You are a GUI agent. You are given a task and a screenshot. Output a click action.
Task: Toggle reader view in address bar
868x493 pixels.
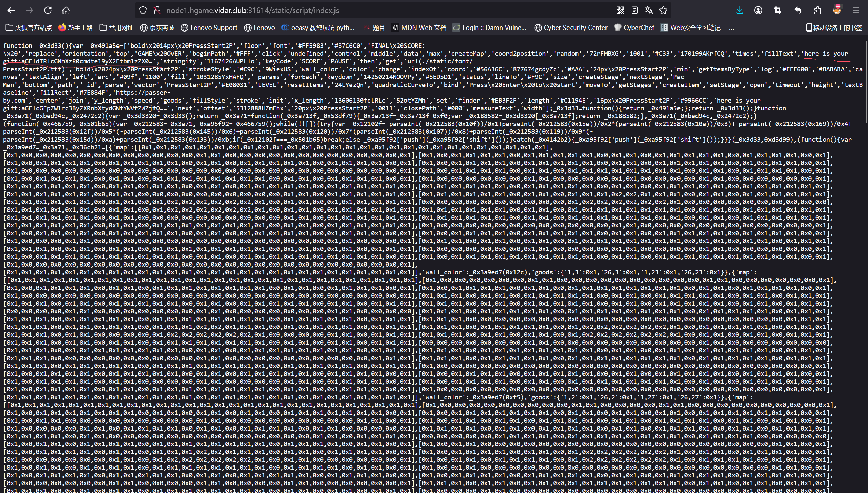pyautogui.click(x=635, y=10)
